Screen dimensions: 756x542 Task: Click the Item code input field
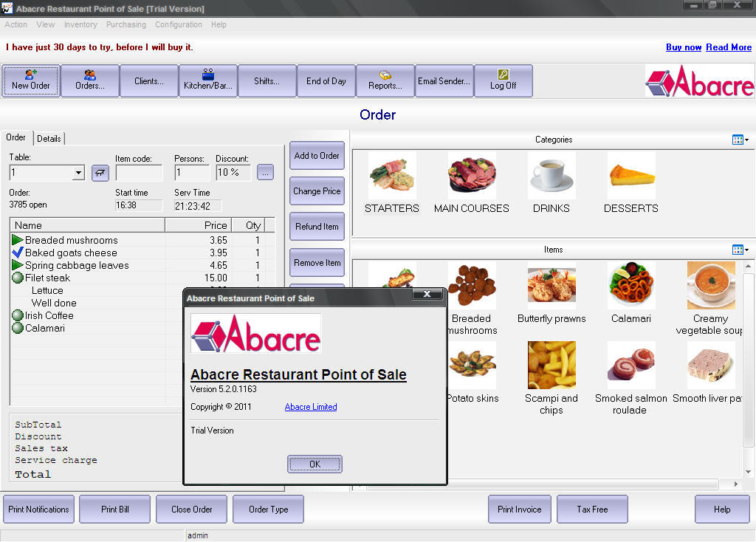[139, 173]
